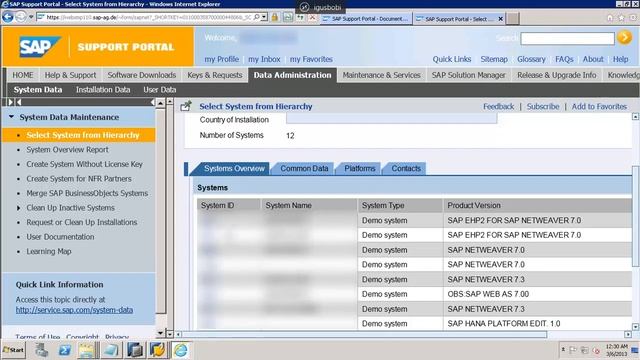Viewport: 640px width, 360px height.
Task: Select User Data submenu
Action: (x=160, y=90)
